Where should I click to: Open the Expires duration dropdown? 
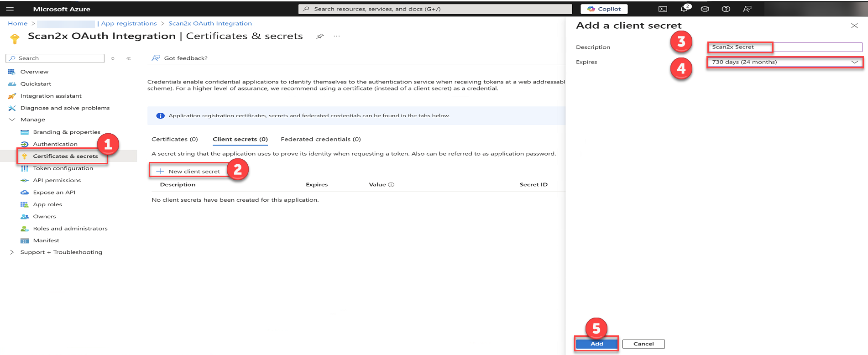tap(784, 62)
